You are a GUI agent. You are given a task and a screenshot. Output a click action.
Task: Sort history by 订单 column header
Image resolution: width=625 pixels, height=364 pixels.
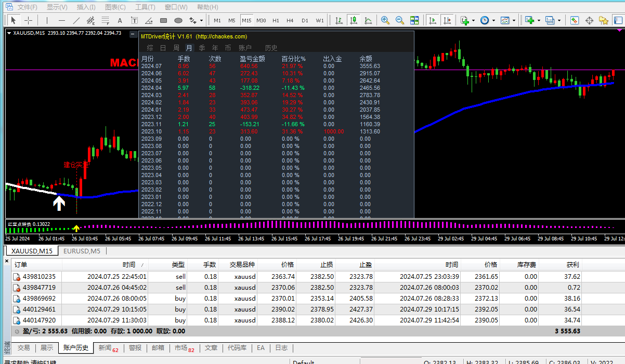coord(20,265)
